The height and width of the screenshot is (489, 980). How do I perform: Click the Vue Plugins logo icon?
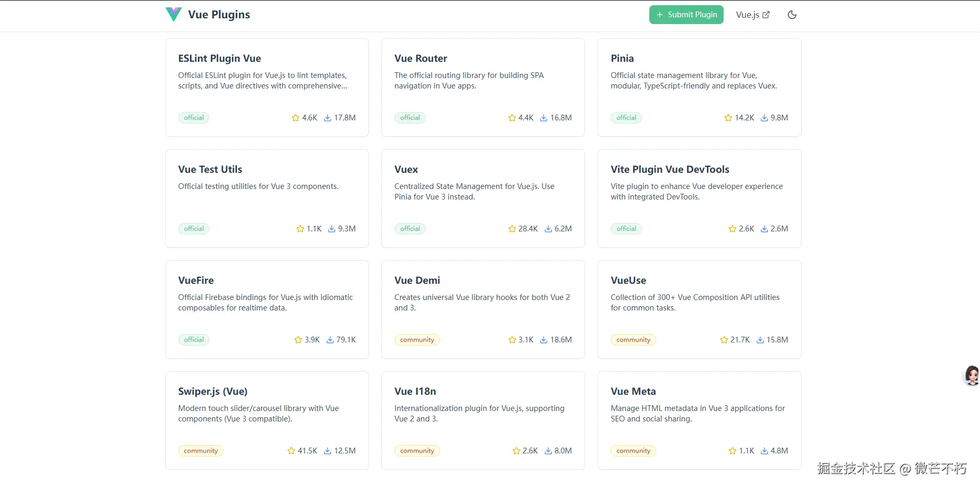173,15
